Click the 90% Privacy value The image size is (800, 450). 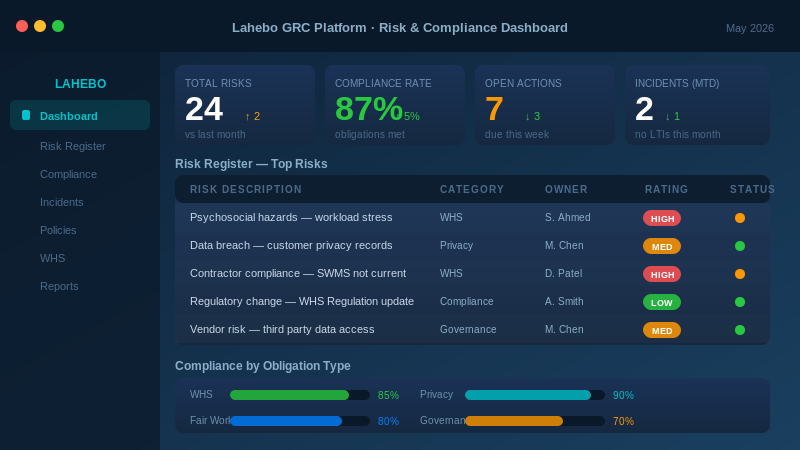(x=623, y=395)
